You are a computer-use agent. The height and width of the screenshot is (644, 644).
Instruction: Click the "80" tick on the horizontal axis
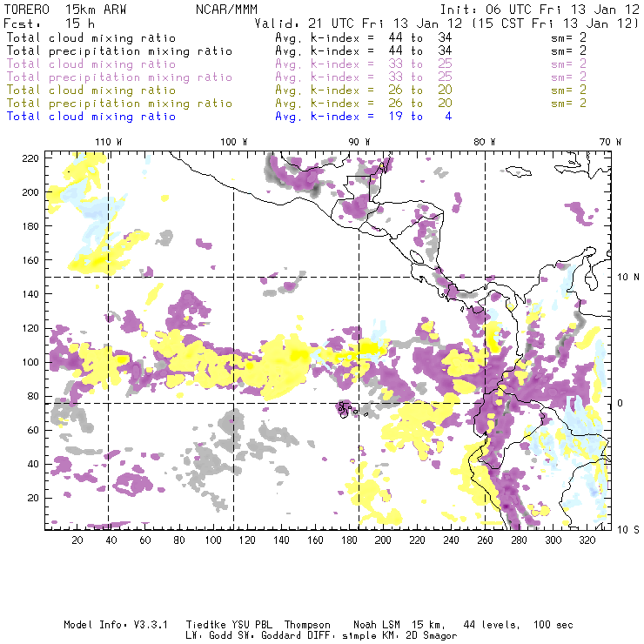pyautogui.click(x=179, y=540)
